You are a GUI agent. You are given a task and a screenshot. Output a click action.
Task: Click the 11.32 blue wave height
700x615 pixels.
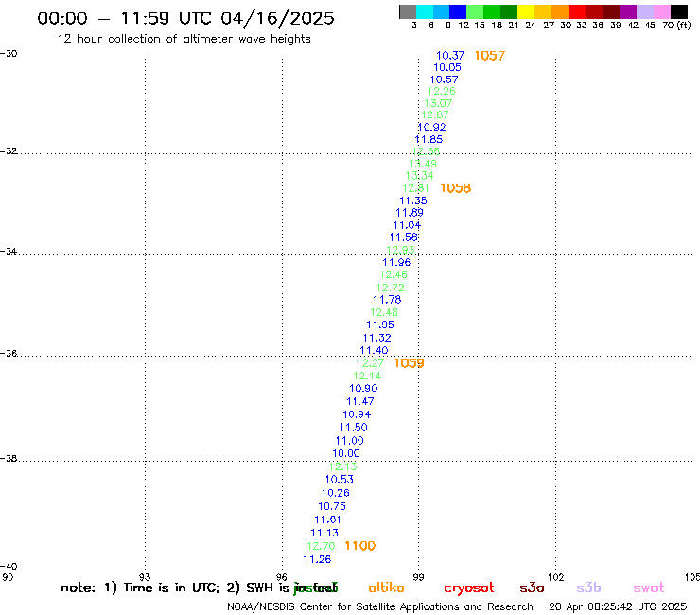tap(377, 338)
